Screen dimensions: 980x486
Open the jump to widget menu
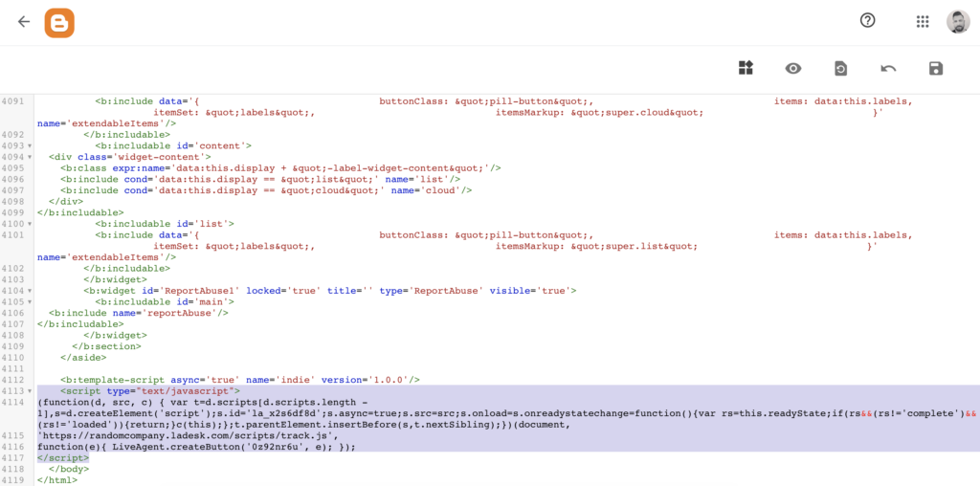(x=746, y=68)
